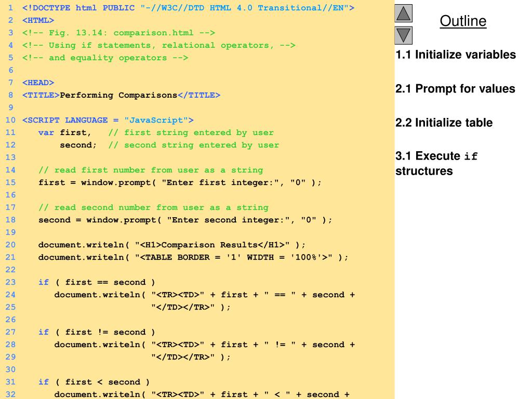Select '3.1 Execute if structures' outline item
The height and width of the screenshot is (399, 532).
436,163
